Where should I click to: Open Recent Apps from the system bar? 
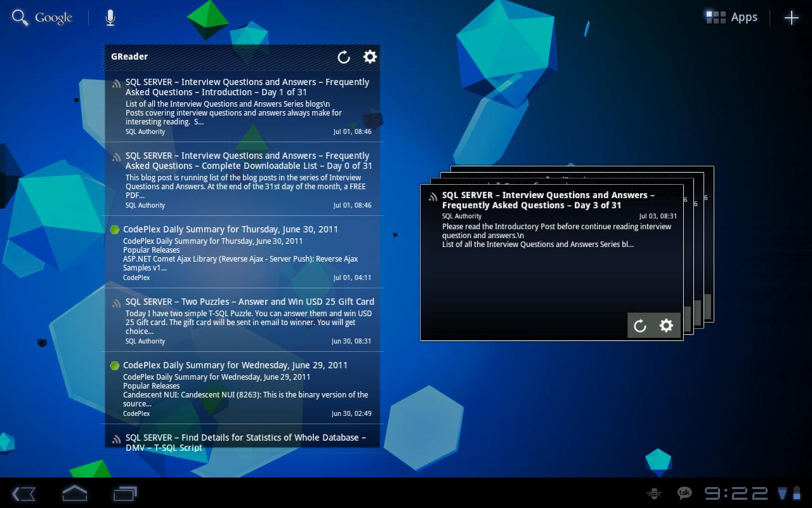[124, 493]
